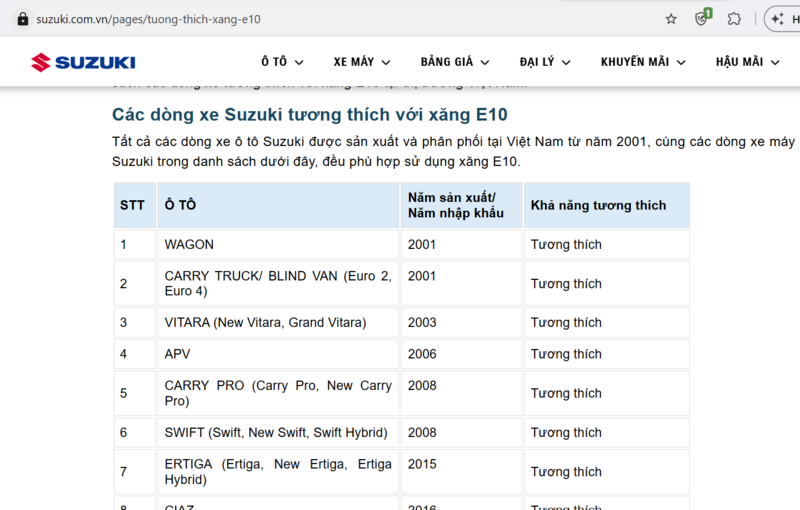The image size is (800, 510).
Task: Open the ĐẠI LÝ menu
Action: [544, 62]
